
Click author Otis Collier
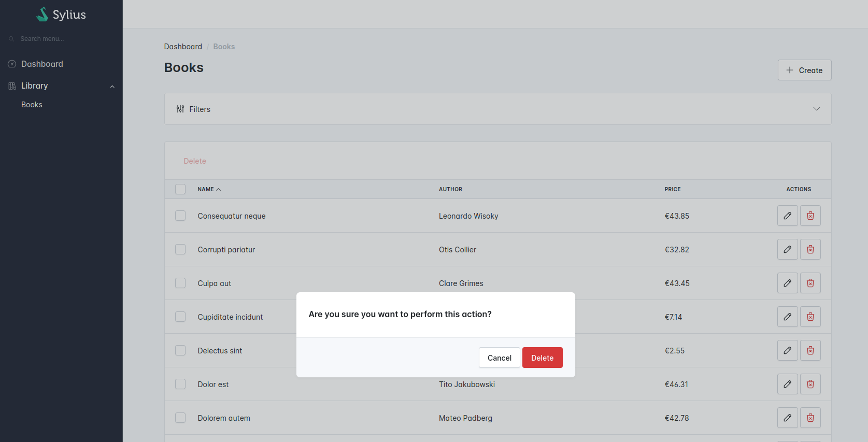pos(458,250)
